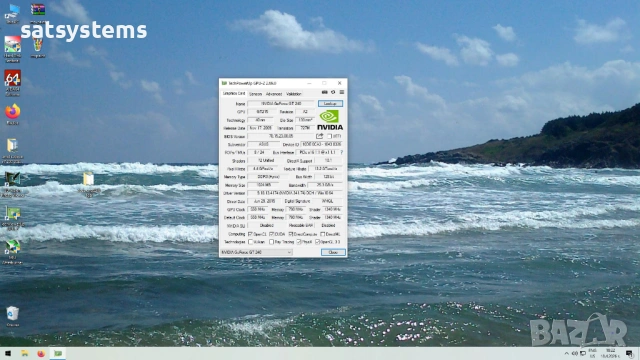This screenshot has width=640, height=360.
Task: Switch to the Sensors tab
Action: (x=256, y=94)
